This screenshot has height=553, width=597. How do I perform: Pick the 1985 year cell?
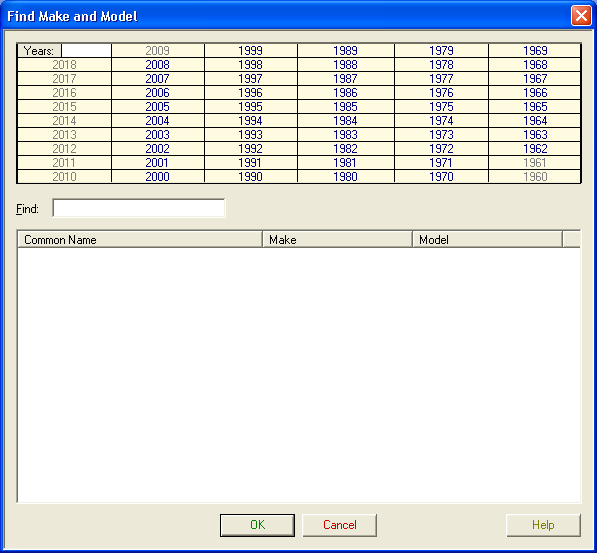point(345,107)
